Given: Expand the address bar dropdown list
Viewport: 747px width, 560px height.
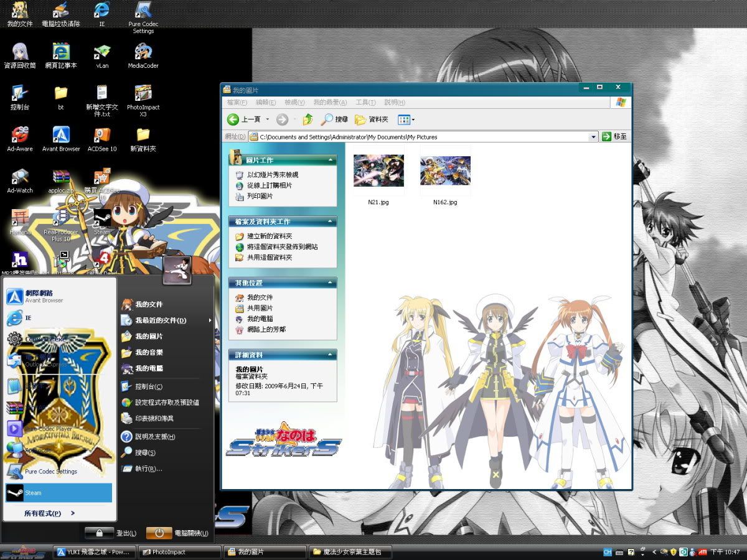Looking at the screenshot, I should [x=594, y=137].
